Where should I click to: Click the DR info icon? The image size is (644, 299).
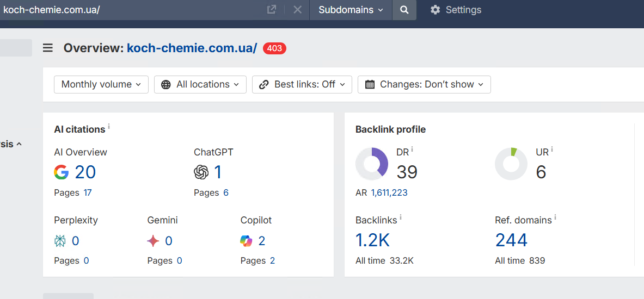[412, 149]
